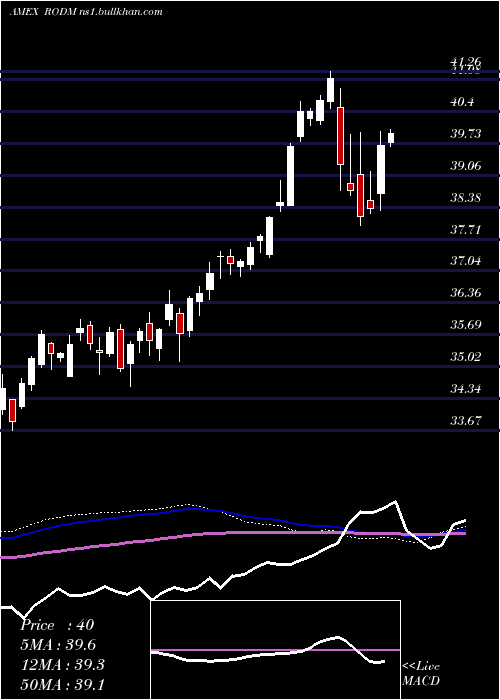500x700 pixels.
Task: Select the 35.69 price axis label
Action: click(x=466, y=325)
